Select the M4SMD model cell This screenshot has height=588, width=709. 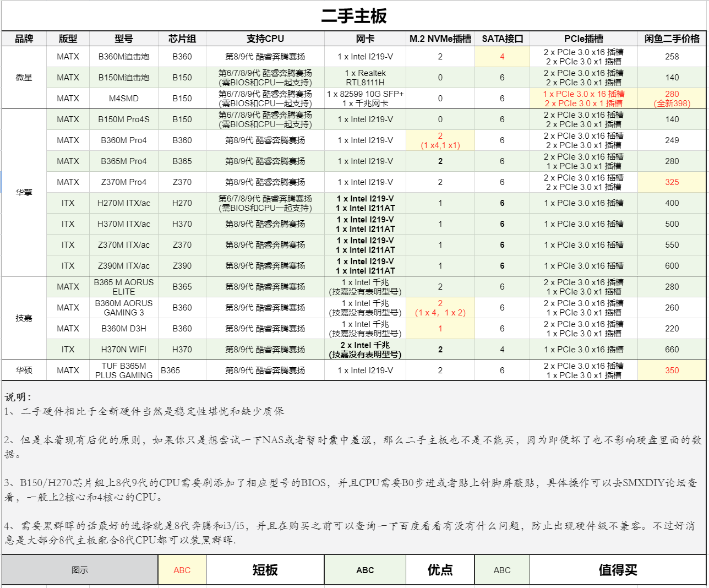(x=124, y=99)
